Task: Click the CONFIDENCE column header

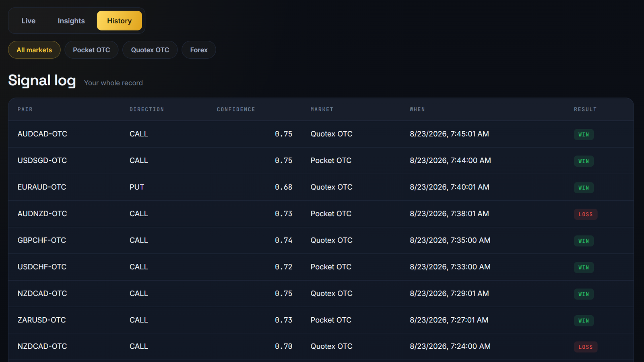Action: point(236,109)
